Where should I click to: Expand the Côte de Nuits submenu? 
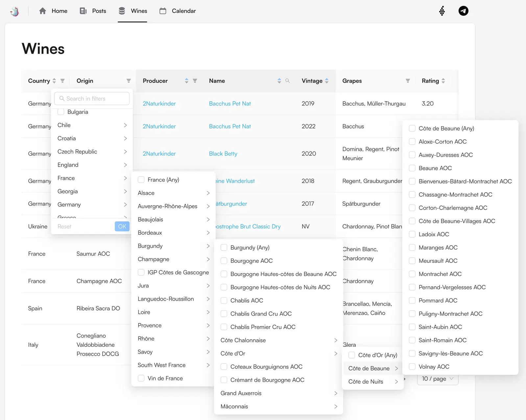[x=373, y=382]
